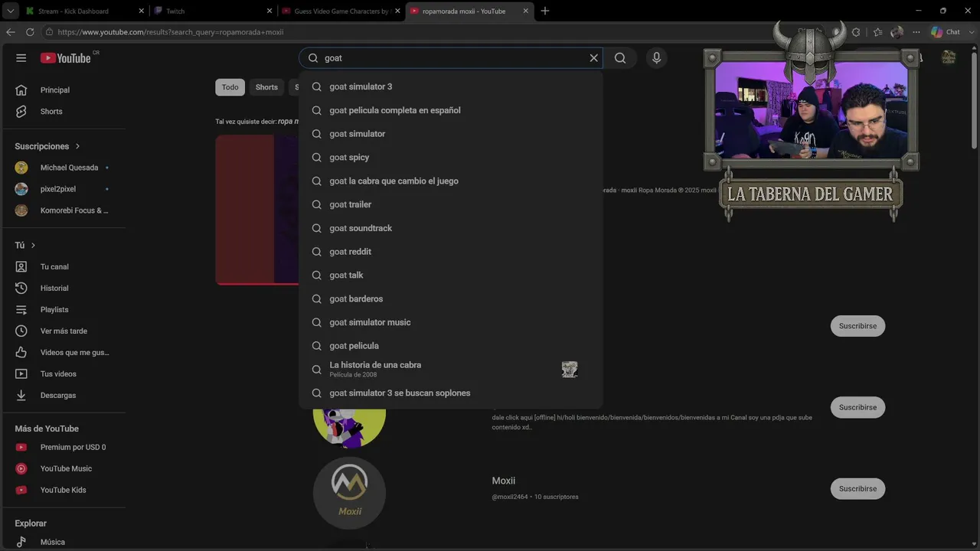Open Komorebi Focus subscription channel
980x551 pixels.
[64, 210]
